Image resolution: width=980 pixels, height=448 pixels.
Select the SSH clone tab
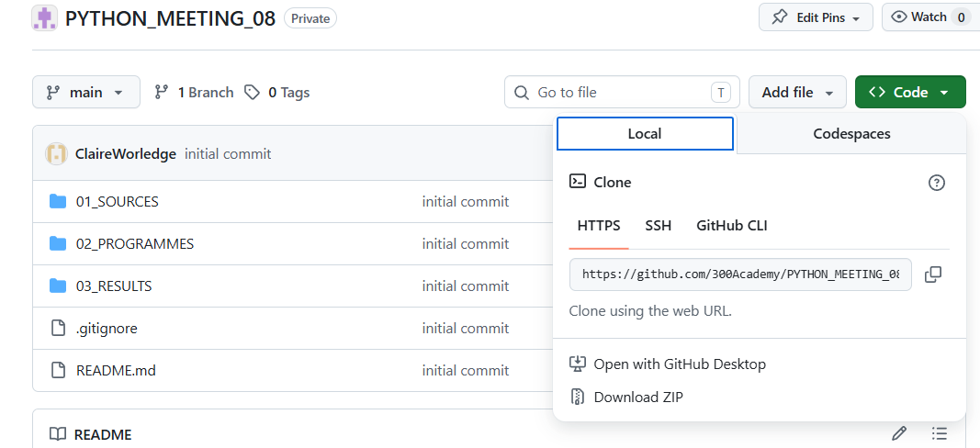tap(659, 226)
